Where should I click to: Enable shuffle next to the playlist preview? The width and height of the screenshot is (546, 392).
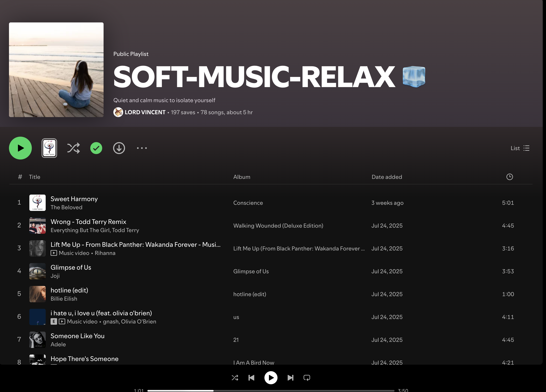click(x=73, y=148)
